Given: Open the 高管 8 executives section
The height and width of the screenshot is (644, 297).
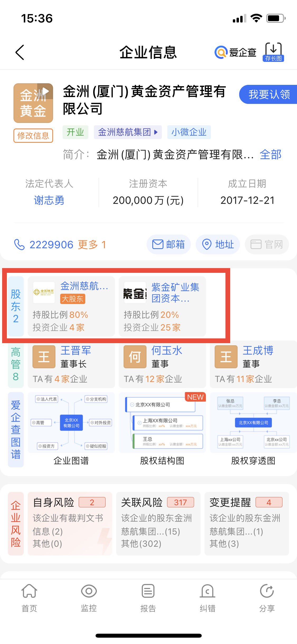Looking at the screenshot, I should click(x=16, y=364).
